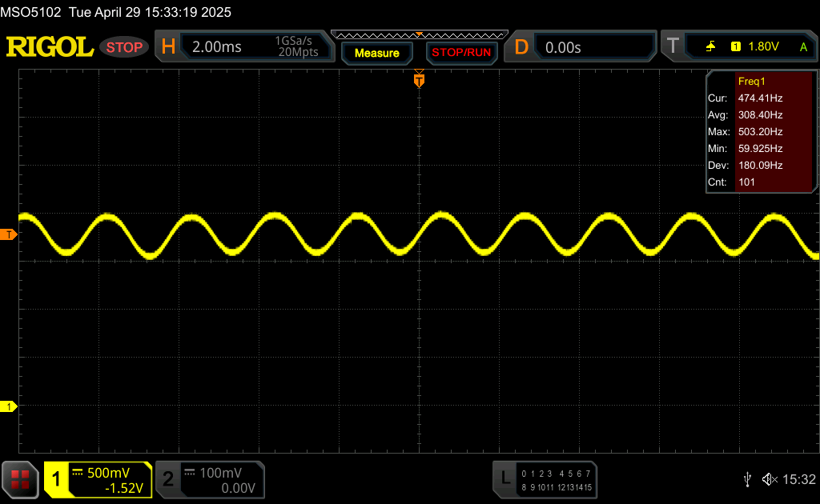This screenshot has width=820, height=504.
Task: Click the orange horizontal trigger position marker
Action: (x=418, y=79)
